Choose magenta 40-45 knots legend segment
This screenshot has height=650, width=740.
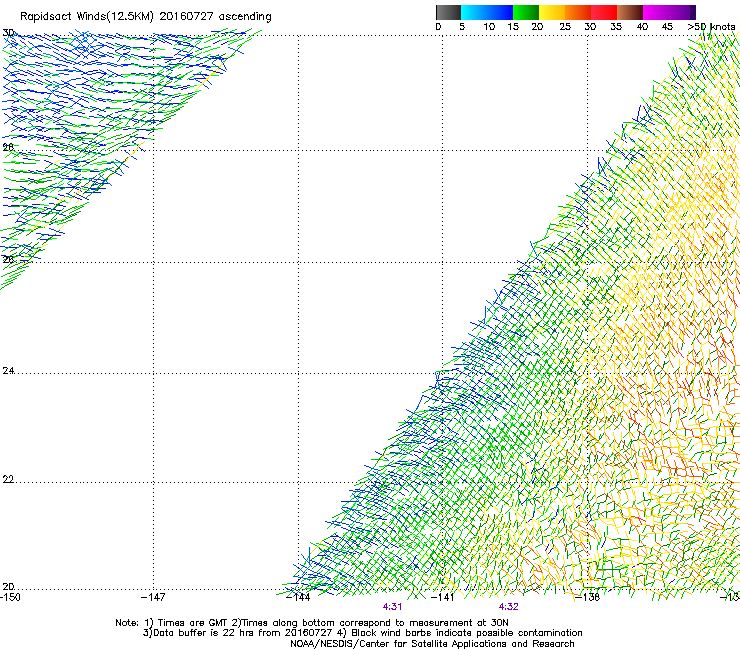coord(656,12)
